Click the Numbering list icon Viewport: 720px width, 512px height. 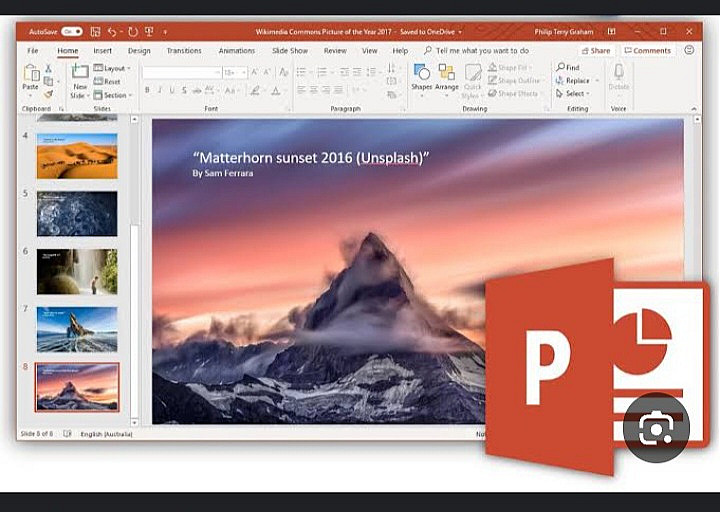[322, 72]
